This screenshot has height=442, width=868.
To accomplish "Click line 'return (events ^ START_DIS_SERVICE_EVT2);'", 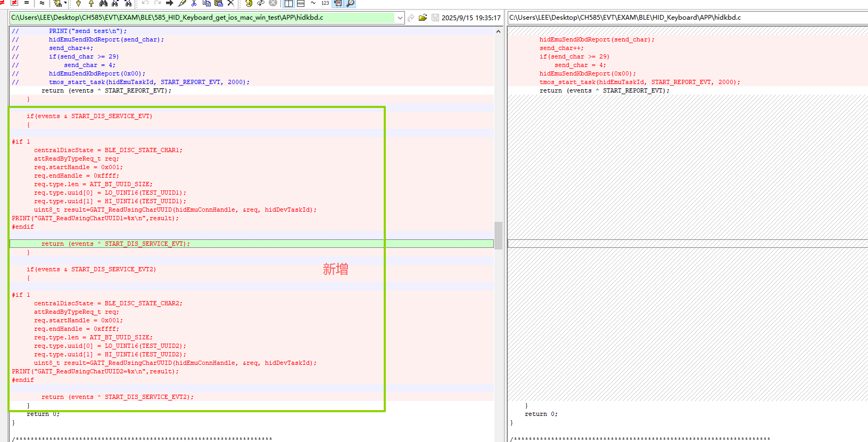I will (118, 397).
